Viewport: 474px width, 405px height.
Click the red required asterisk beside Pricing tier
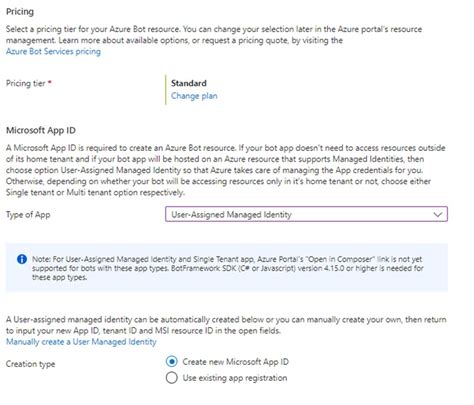point(49,82)
